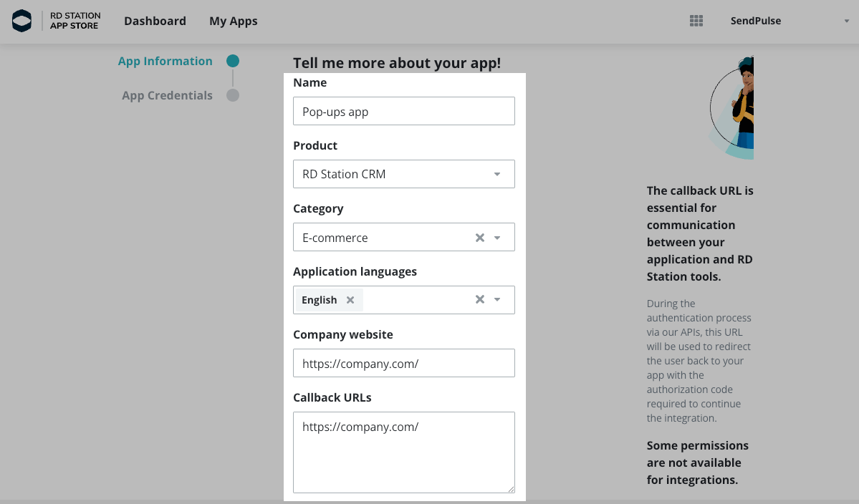Click the App Credentials step circle
The width and height of the screenshot is (859, 504).
[233, 95]
